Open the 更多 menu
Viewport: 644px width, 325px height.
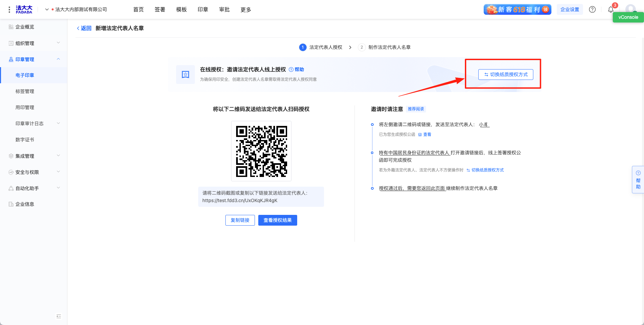(246, 9)
